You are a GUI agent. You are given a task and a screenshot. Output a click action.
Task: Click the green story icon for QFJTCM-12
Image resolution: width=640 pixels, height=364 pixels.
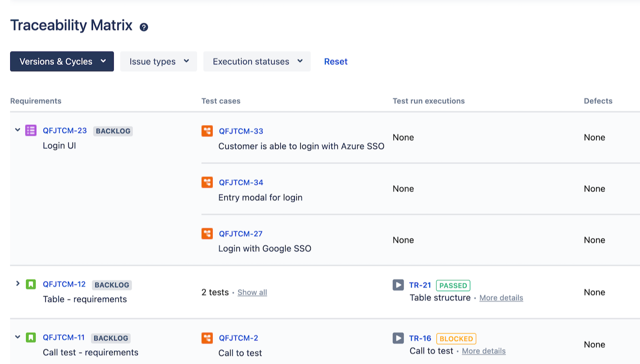31,284
